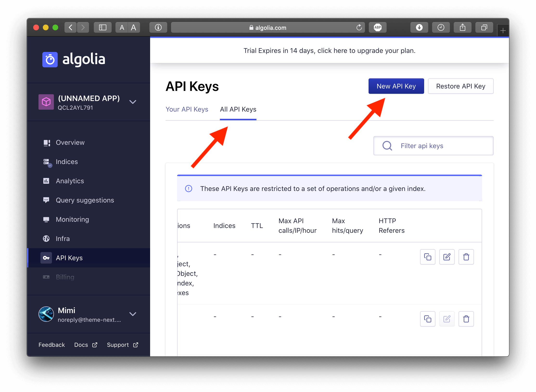The image size is (536, 392).
Task: Switch to the Your API Keys tab
Action: pos(187,109)
